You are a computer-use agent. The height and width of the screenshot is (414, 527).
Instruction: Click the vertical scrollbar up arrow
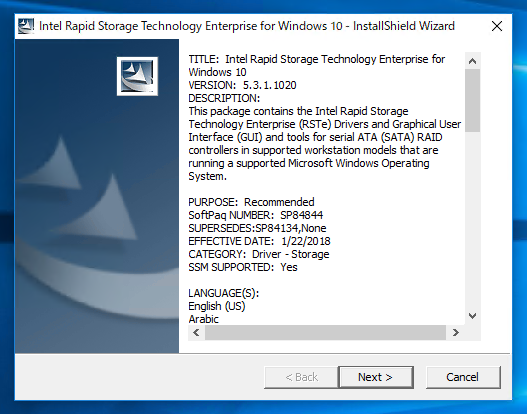pos(473,61)
